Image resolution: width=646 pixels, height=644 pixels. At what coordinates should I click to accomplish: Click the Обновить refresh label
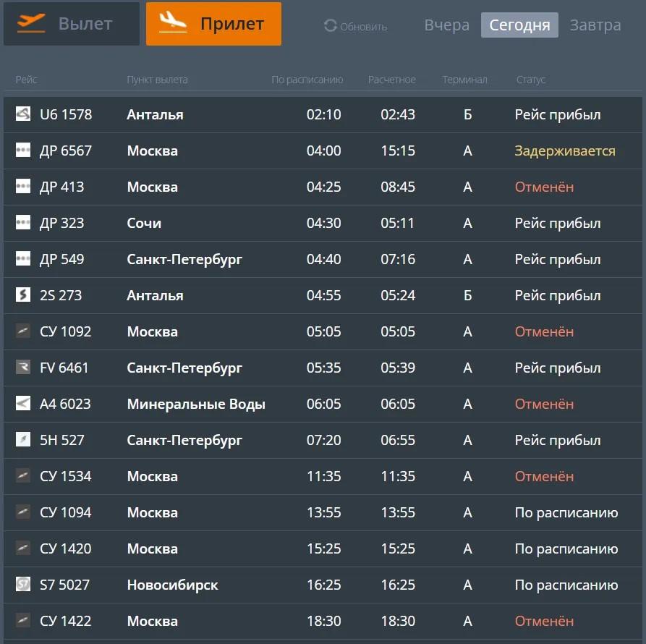point(363,27)
